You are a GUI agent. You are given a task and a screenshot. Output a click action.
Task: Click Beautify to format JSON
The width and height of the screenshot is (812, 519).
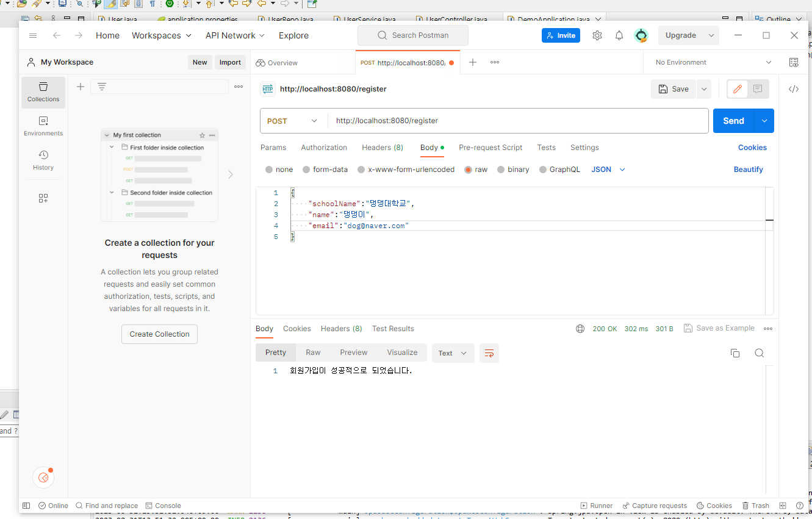tap(748, 170)
